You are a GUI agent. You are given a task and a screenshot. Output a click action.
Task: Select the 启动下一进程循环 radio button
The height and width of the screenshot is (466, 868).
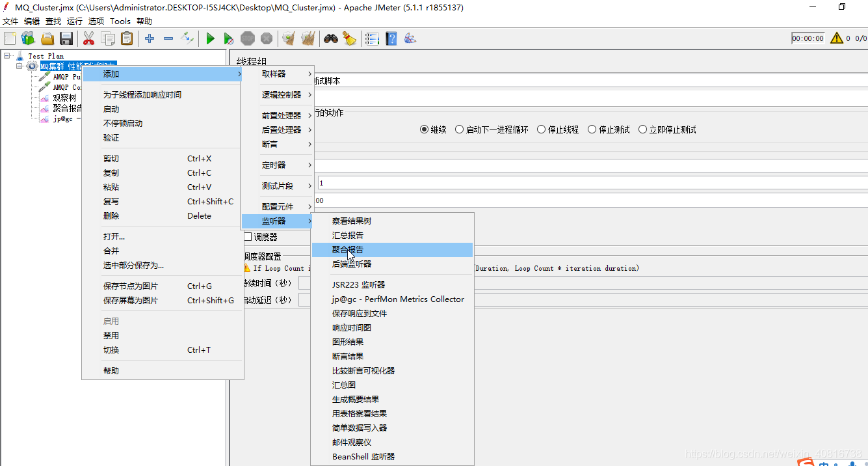point(459,130)
